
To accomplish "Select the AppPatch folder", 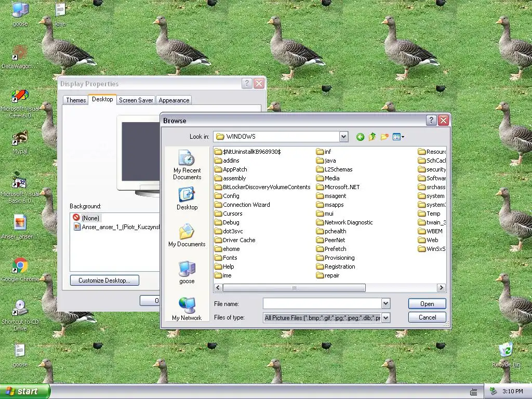I will point(231,169).
